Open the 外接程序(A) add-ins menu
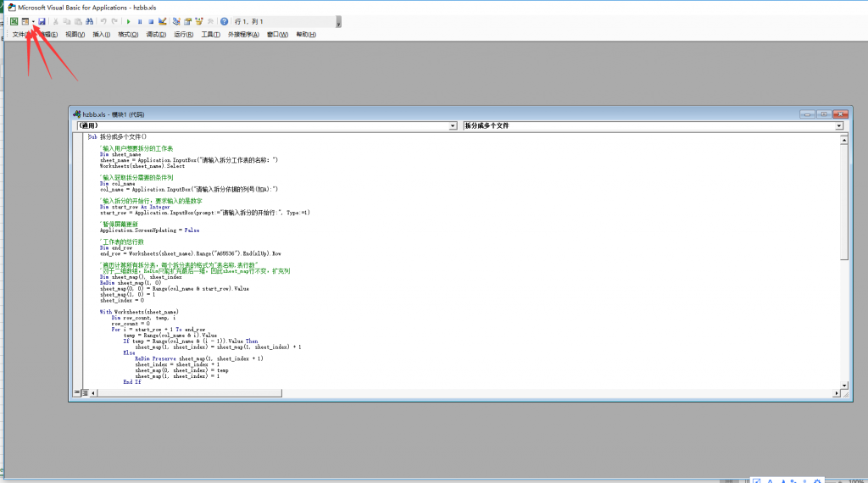This screenshot has height=483, width=868. [243, 35]
